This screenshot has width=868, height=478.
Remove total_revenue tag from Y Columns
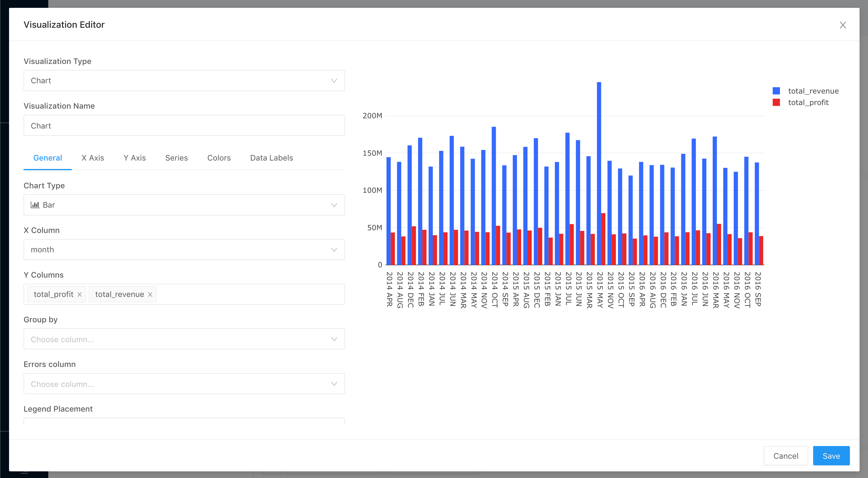pyautogui.click(x=150, y=294)
